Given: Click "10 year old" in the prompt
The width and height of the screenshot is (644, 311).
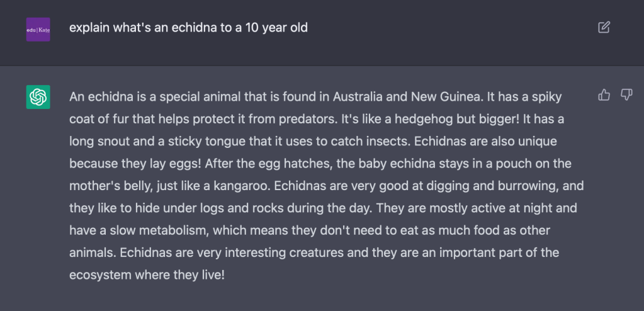Looking at the screenshot, I should [x=276, y=28].
